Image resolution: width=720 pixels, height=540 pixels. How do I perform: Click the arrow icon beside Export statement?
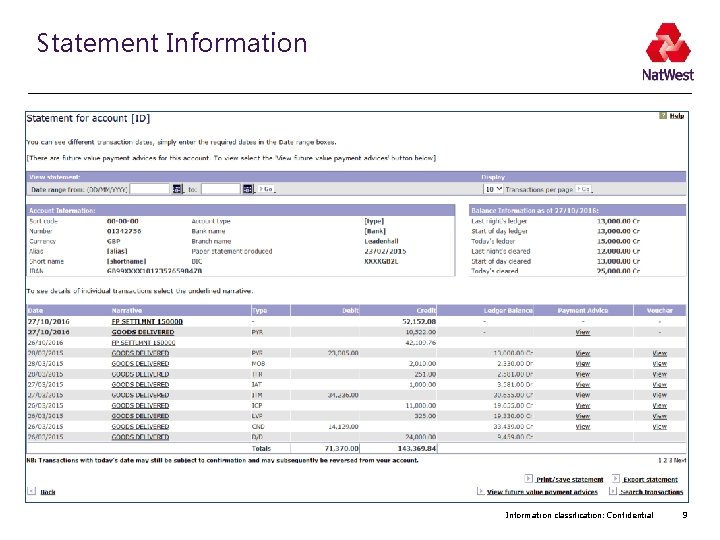[x=616, y=478]
